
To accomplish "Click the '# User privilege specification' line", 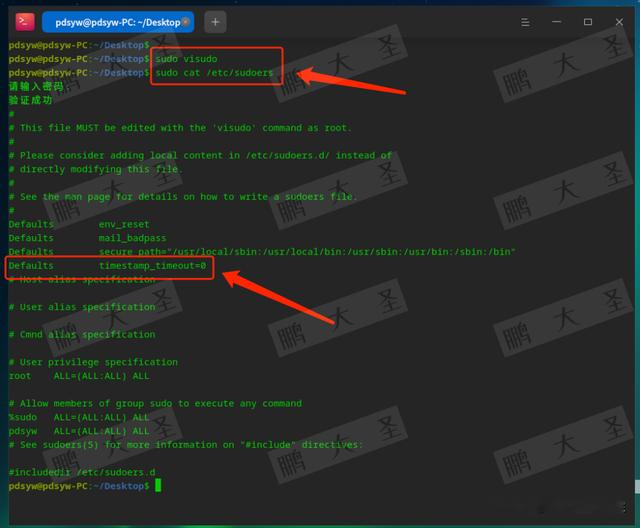I will [93, 362].
